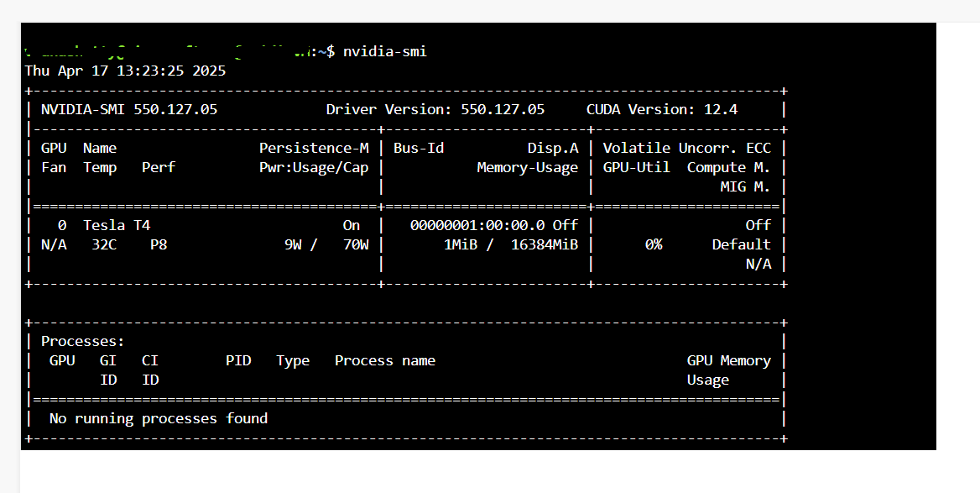Click the P8 performance state value
The width and height of the screenshot is (980, 493).
pos(159,244)
